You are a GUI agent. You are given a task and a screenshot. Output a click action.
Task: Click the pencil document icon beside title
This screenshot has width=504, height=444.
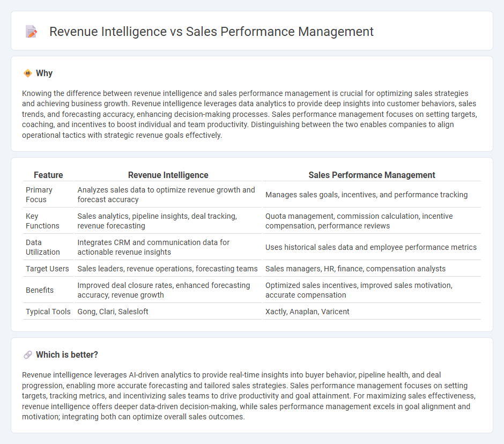[31, 32]
